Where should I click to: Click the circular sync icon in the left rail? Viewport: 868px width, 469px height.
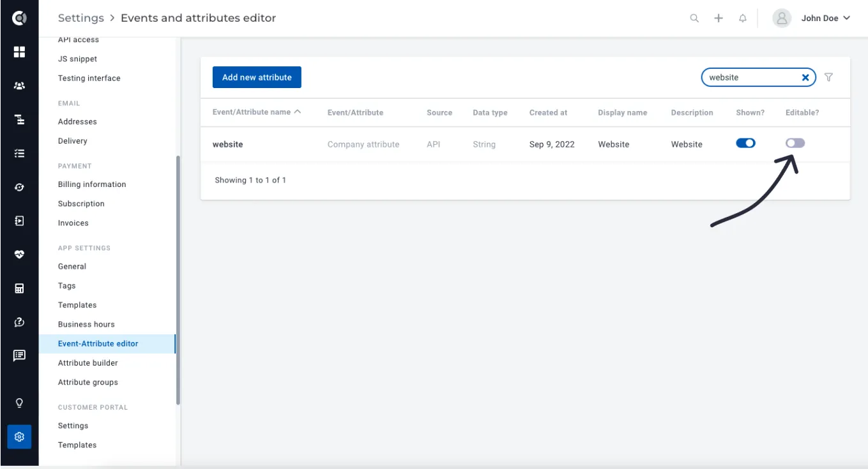pos(19,187)
